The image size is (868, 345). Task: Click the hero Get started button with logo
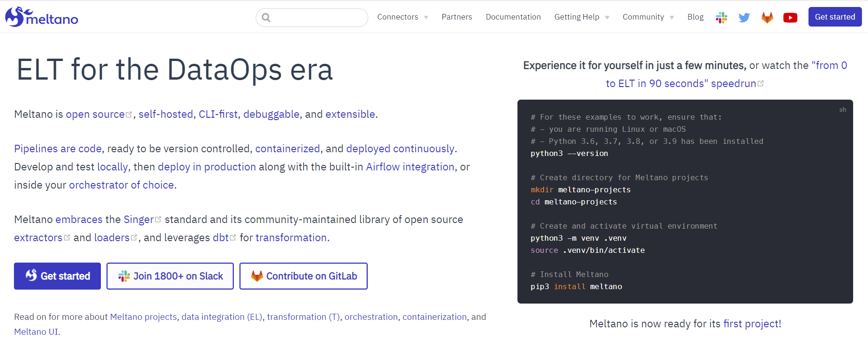(x=57, y=276)
